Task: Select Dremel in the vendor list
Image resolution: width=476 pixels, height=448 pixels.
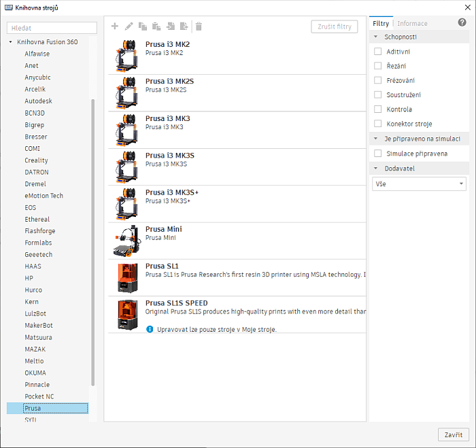Action: click(35, 184)
